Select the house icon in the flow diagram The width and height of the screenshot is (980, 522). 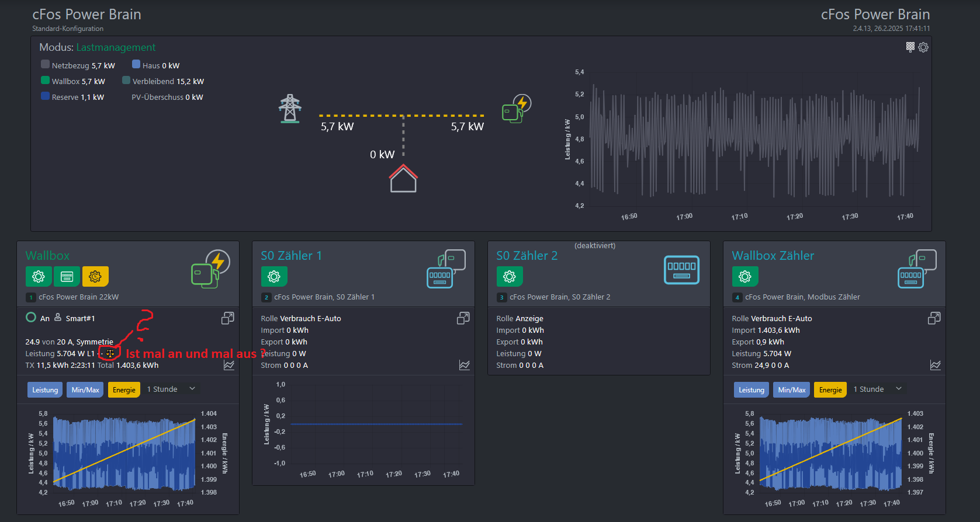pos(403,178)
